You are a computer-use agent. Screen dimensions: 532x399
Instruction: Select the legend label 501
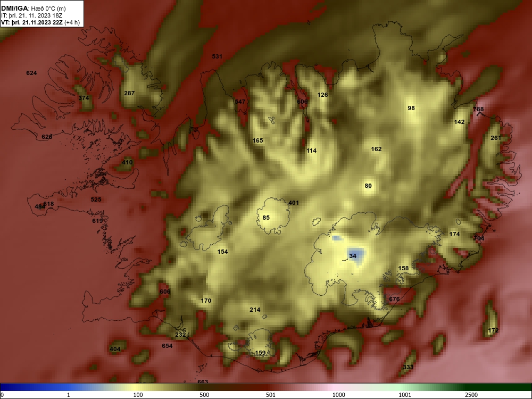(271, 395)
